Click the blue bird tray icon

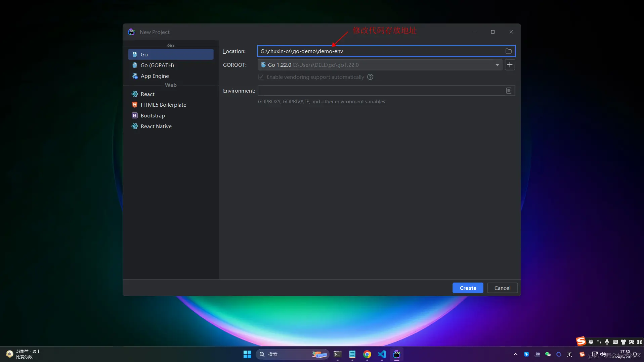coord(526,354)
